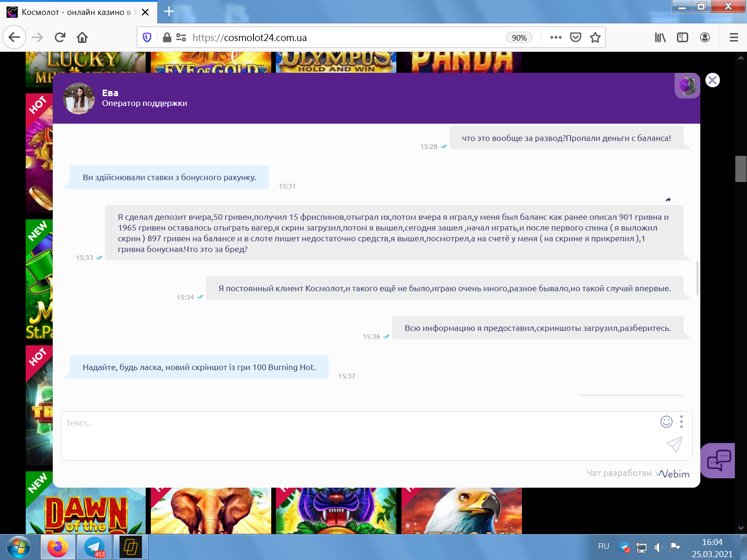747x560 pixels.
Task: Select the Космолот browser tab
Action: 75,12
